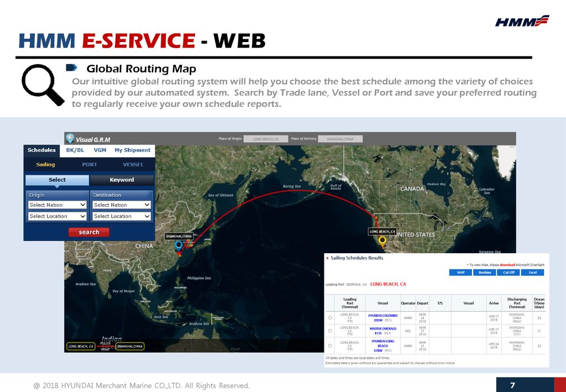Screen dimensions: 566x392
Task: Click the Place of Origin field
Action: tap(266, 139)
